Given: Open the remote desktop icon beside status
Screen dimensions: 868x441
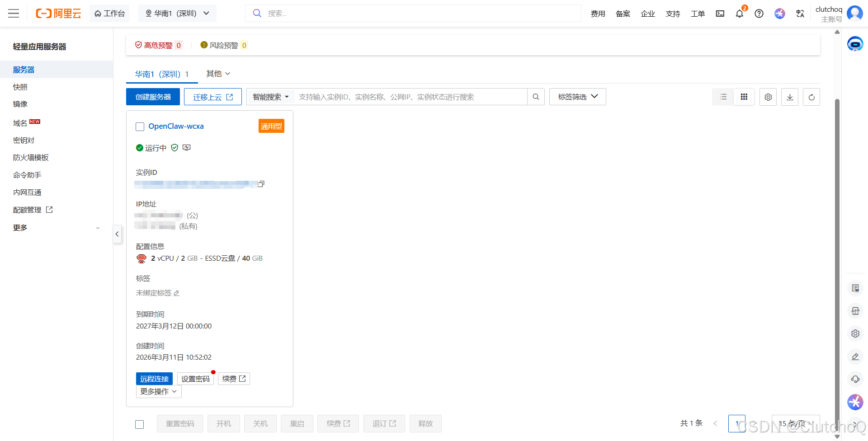Looking at the screenshot, I should coord(187,148).
